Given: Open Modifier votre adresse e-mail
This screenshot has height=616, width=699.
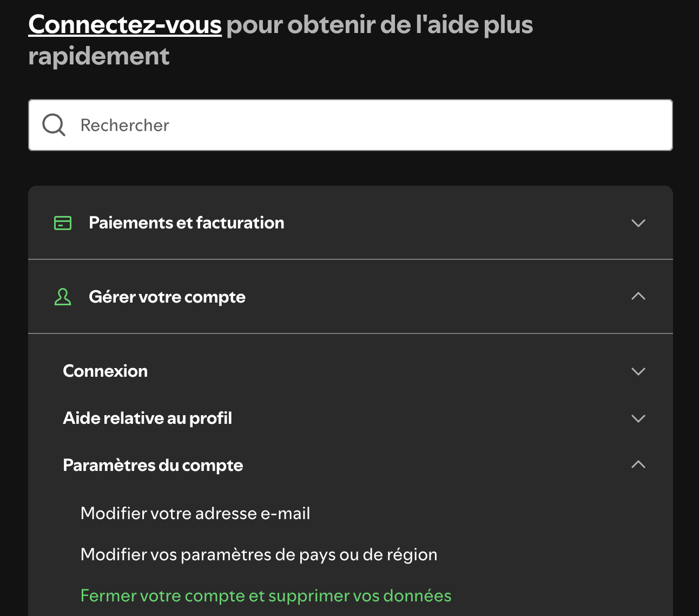Looking at the screenshot, I should click(195, 513).
